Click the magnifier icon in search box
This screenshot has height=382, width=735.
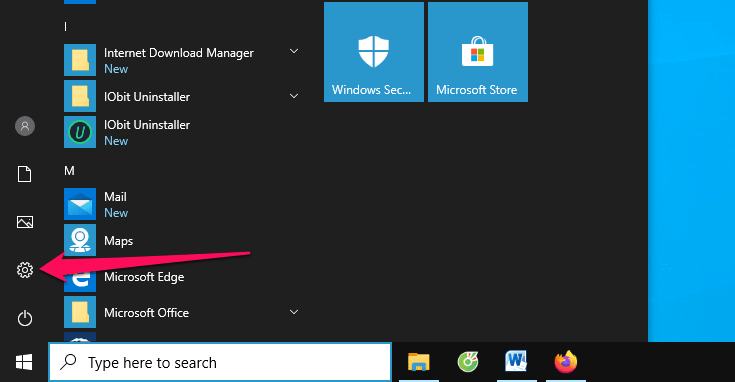coord(69,362)
